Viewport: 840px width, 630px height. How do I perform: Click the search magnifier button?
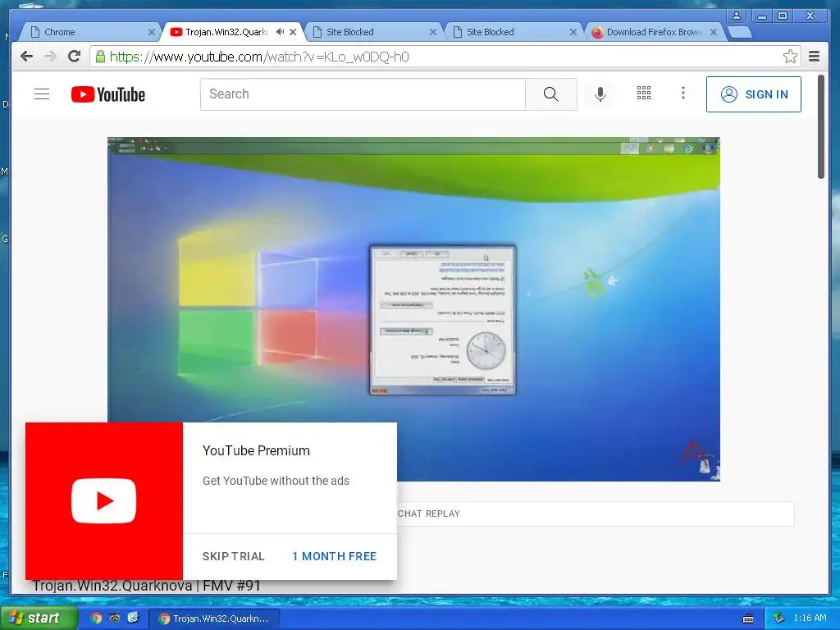(x=550, y=94)
